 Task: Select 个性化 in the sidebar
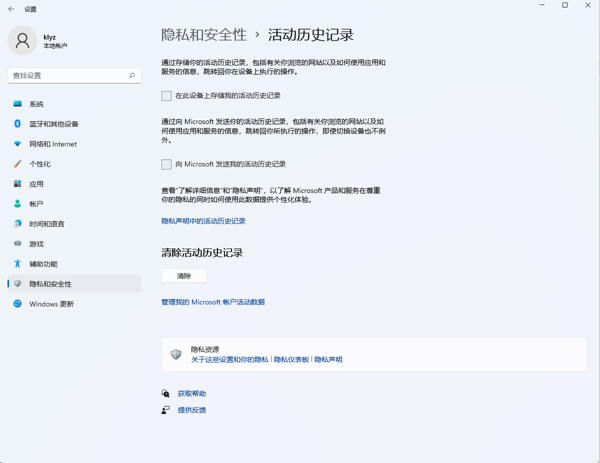click(x=74, y=164)
